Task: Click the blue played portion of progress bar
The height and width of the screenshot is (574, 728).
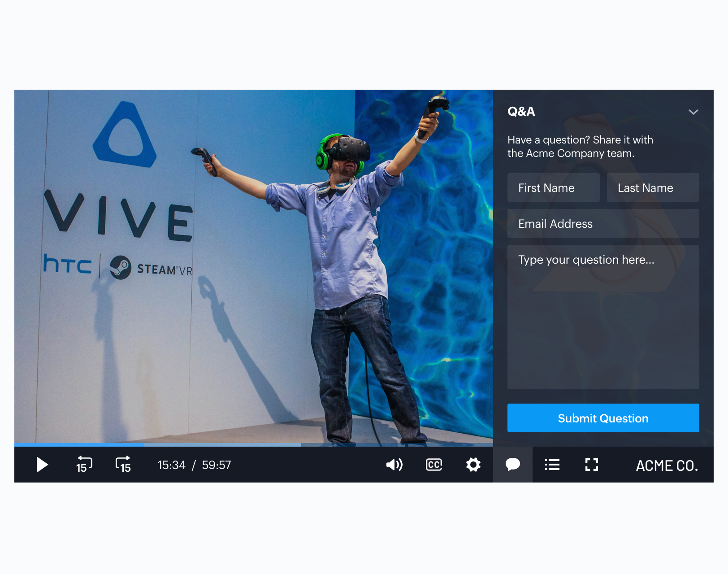Action: tap(79, 444)
